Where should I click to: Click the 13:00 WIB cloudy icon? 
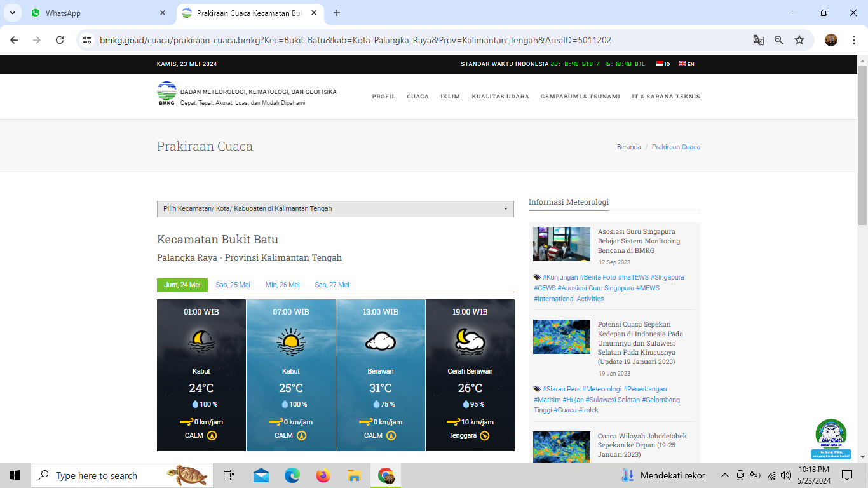[x=381, y=342]
